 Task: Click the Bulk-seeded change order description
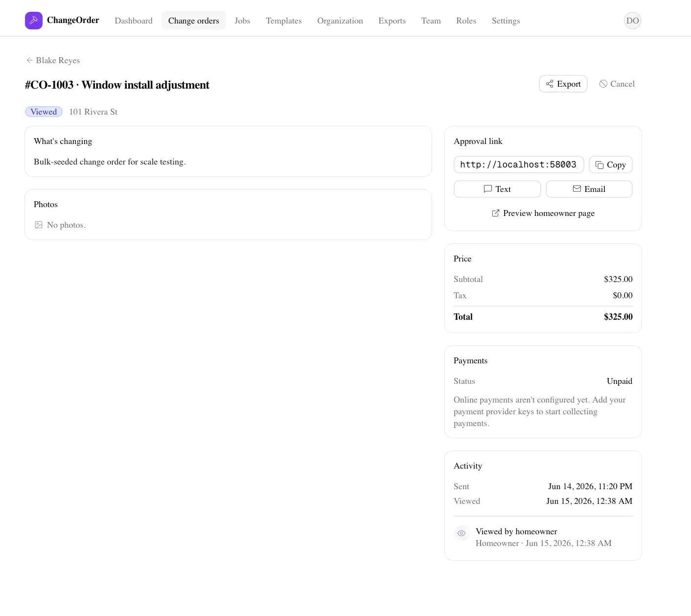110,162
